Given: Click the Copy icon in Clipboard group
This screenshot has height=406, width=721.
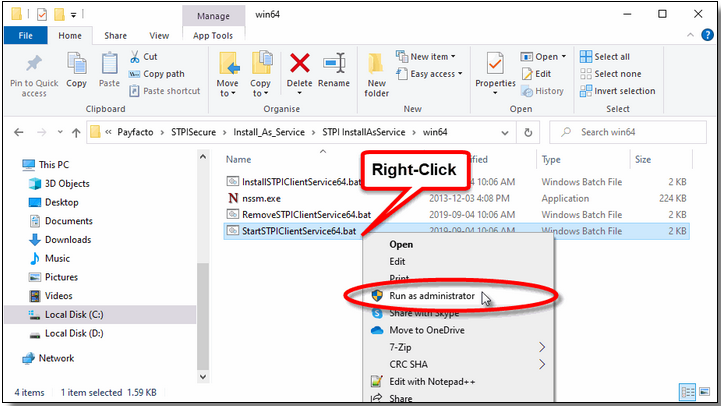Looking at the screenshot, I should (x=76, y=70).
